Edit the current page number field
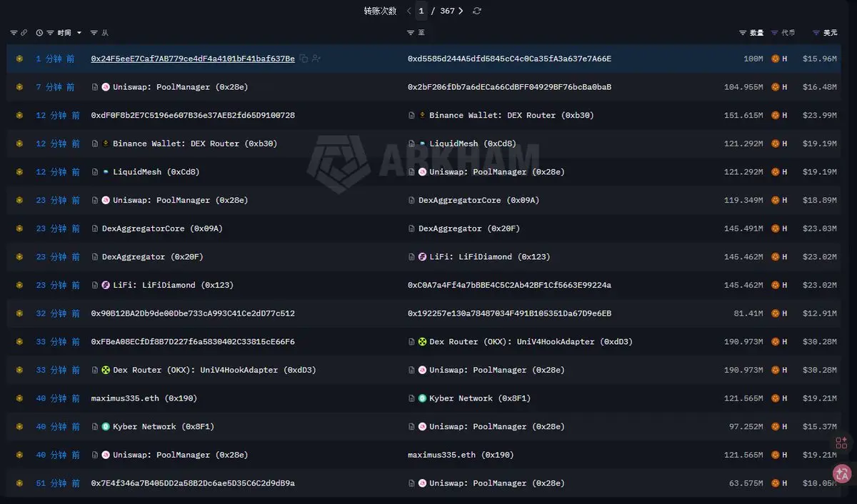Screen dimensions: 857x504 tap(421, 11)
